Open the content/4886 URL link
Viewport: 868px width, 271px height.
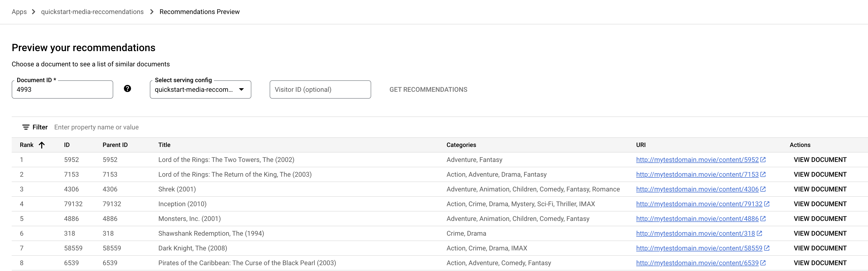click(697, 219)
